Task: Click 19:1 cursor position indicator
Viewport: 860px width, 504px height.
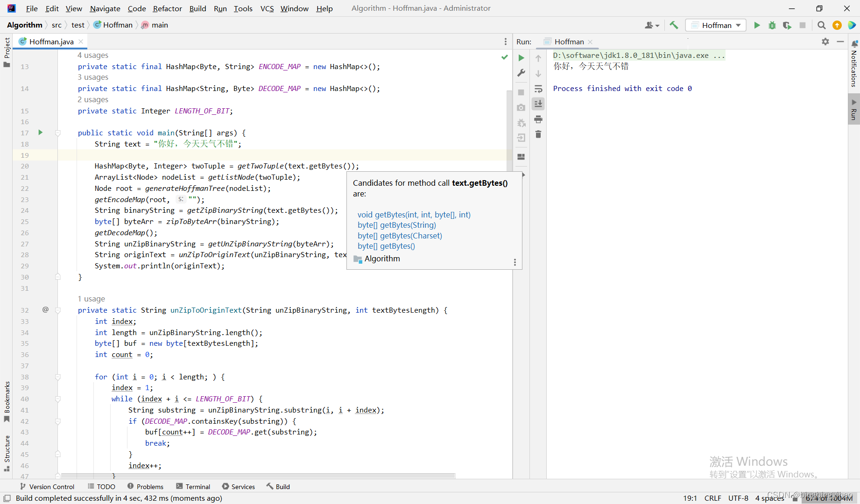Action: click(x=690, y=498)
